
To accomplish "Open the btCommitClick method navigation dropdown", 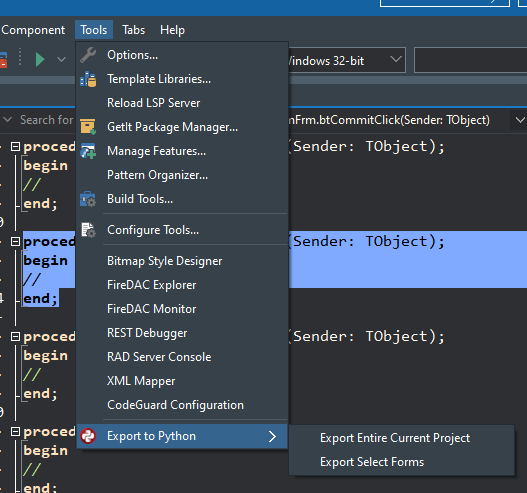I will (x=520, y=120).
